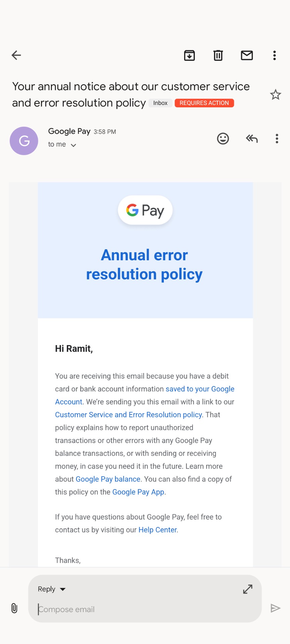Tap the reply all arrow icon

tap(252, 139)
